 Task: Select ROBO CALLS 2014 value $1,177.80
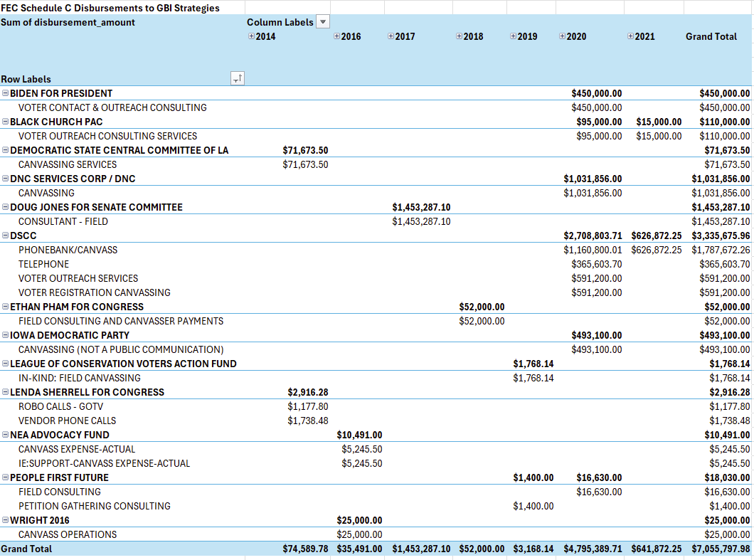(308, 406)
